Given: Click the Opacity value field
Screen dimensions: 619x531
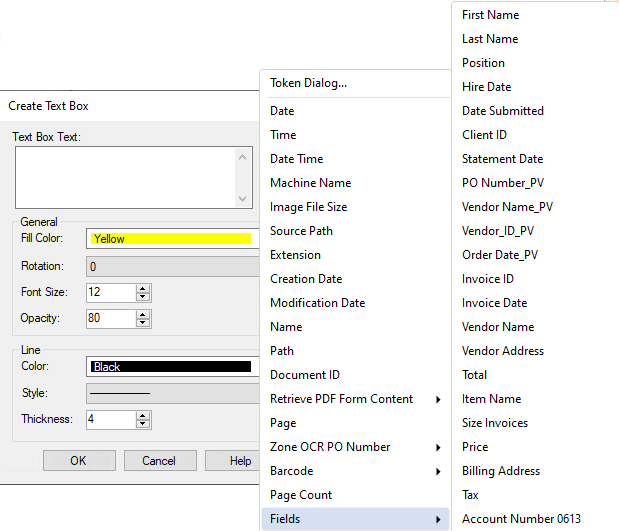Looking at the screenshot, I should (x=111, y=319).
